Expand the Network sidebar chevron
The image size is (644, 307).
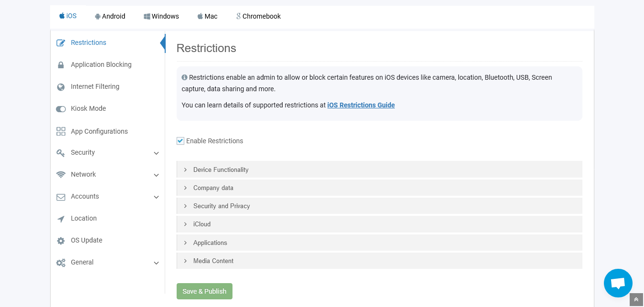pyautogui.click(x=156, y=175)
